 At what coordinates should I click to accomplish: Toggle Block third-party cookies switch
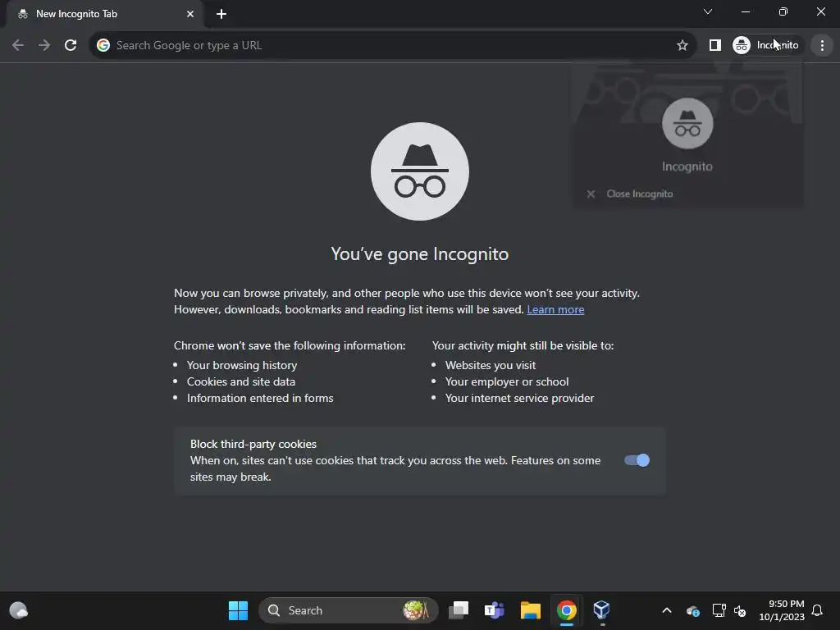pyautogui.click(x=637, y=460)
